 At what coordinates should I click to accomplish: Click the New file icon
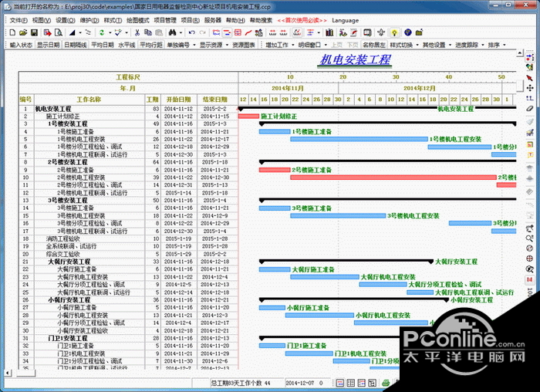point(13,32)
